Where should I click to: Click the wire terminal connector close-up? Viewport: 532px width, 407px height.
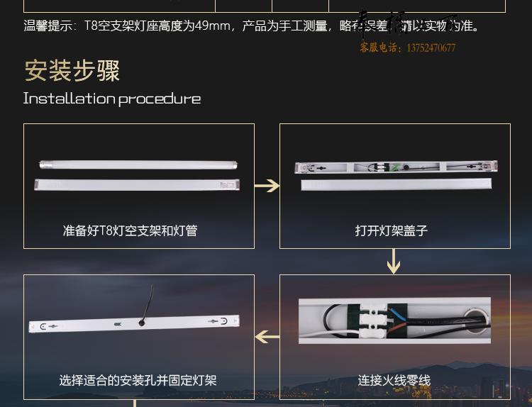tap(394, 320)
